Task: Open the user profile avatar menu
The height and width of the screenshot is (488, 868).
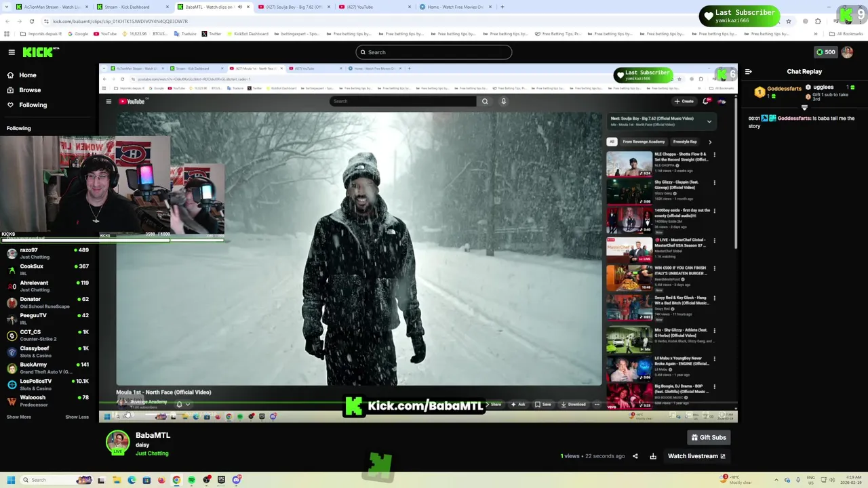Action: point(847,52)
